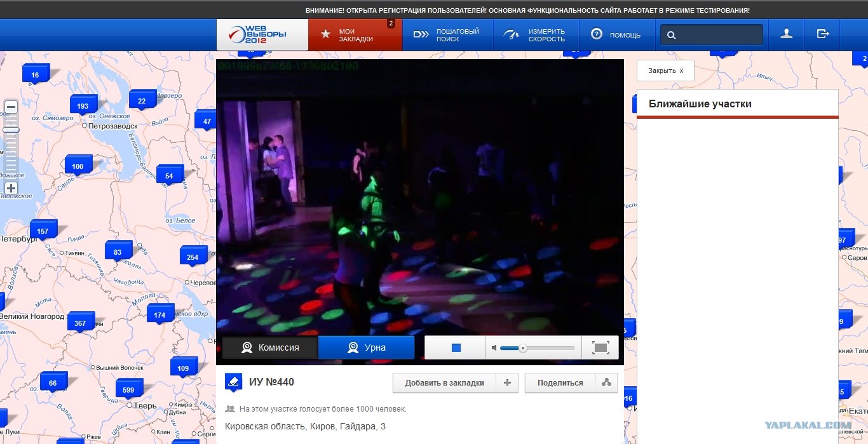The height and width of the screenshot is (444, 868).
Task: Select map cluster marker 193
Action: (83, 105)
